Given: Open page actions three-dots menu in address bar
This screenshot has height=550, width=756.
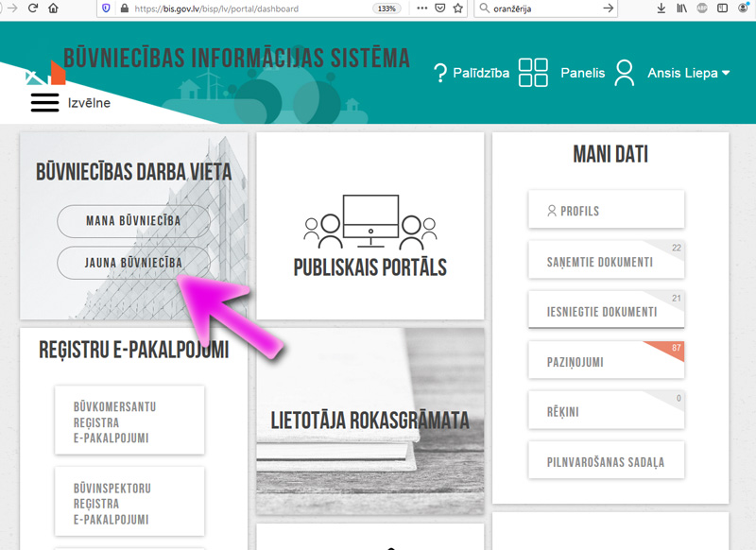Looking at the screenshot, I should click(420, 9).
